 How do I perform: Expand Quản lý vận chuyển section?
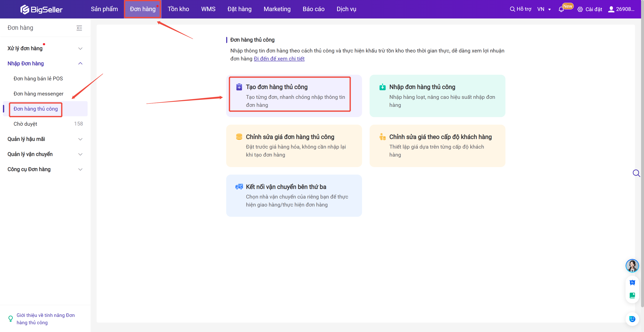[80, 154]
